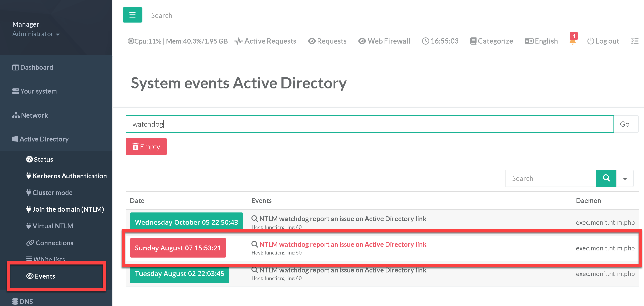Change the language via English selector
The height and width of the screenshot is (306, 644).
(541, 41)
